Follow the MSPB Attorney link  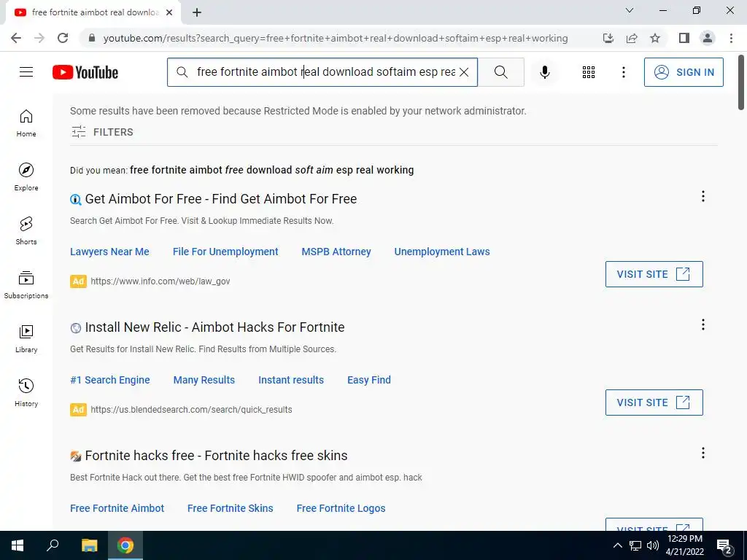pyautogui.click(x=336, y=252)
